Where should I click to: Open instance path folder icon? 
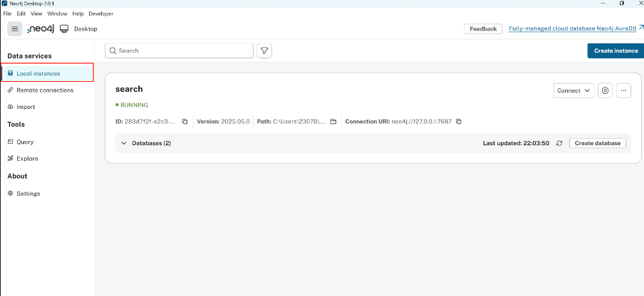tap(333, 122)
